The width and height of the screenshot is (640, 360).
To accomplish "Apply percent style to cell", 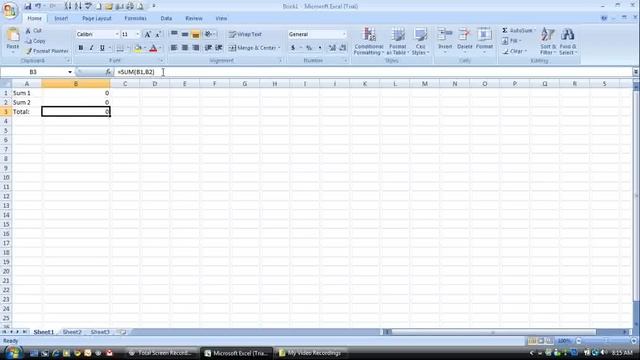I will click(x=309, y=48).
